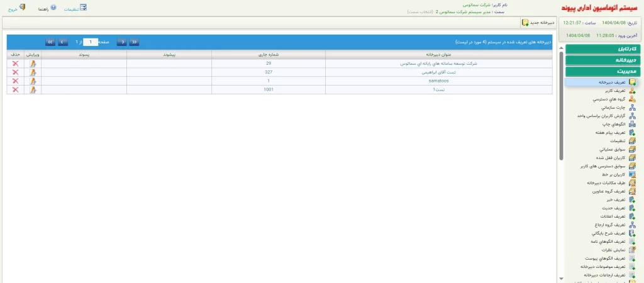
Task: Edit the 'تست آقای ابراهیمی' row
Action: (33, 72)
